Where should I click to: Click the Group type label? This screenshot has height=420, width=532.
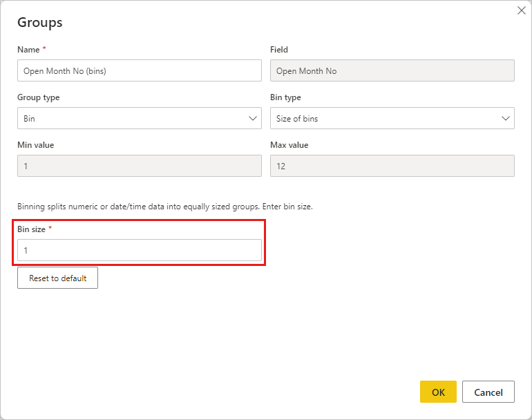pos(38,97)
